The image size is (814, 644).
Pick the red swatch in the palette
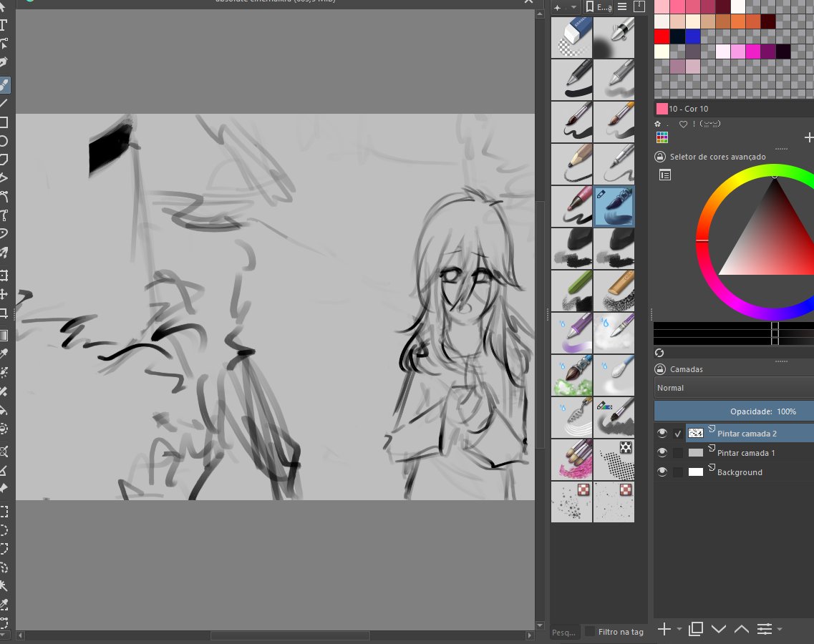click(662, 36)
